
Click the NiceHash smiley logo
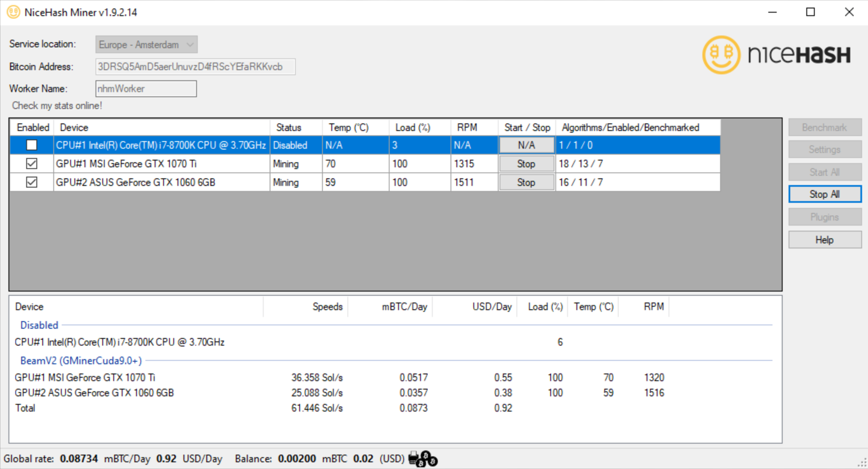coord(721,55)
